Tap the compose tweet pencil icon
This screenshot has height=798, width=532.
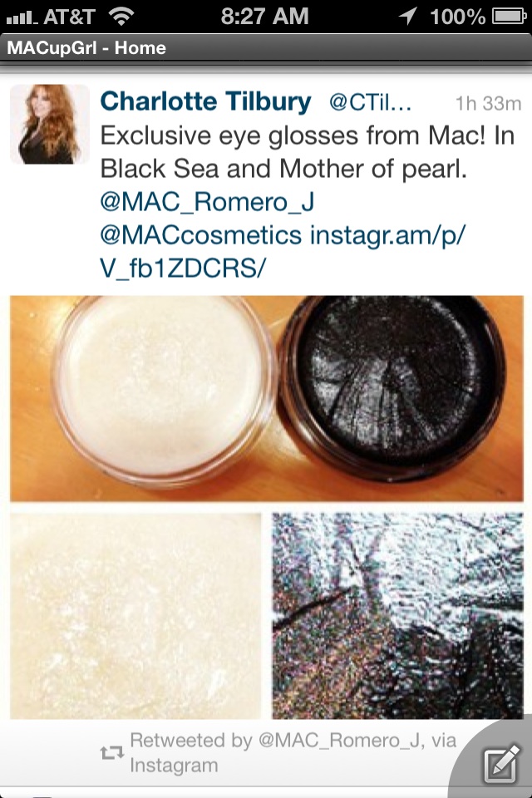click(501, 763)
